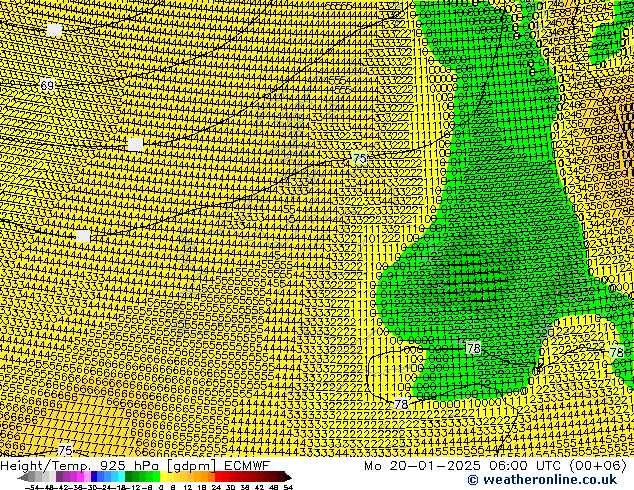Click the bright red segment of the legend bar
634x490 pixels.
[x=218, y=477]
